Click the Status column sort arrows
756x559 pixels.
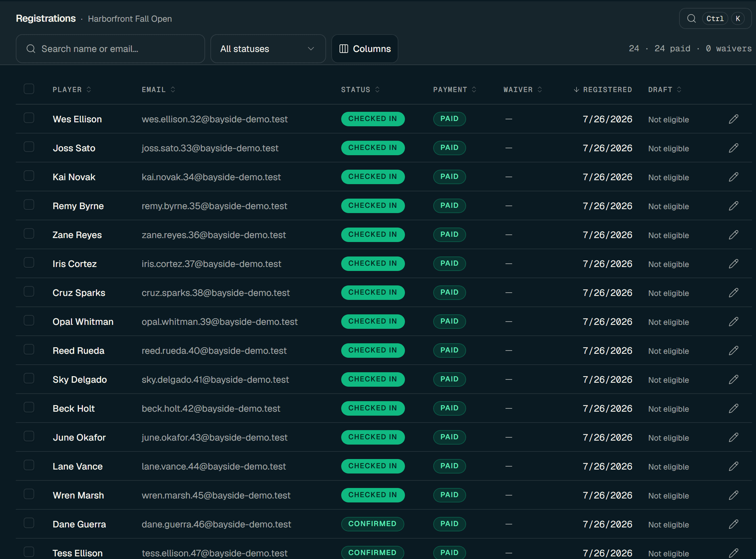[377, 90]
